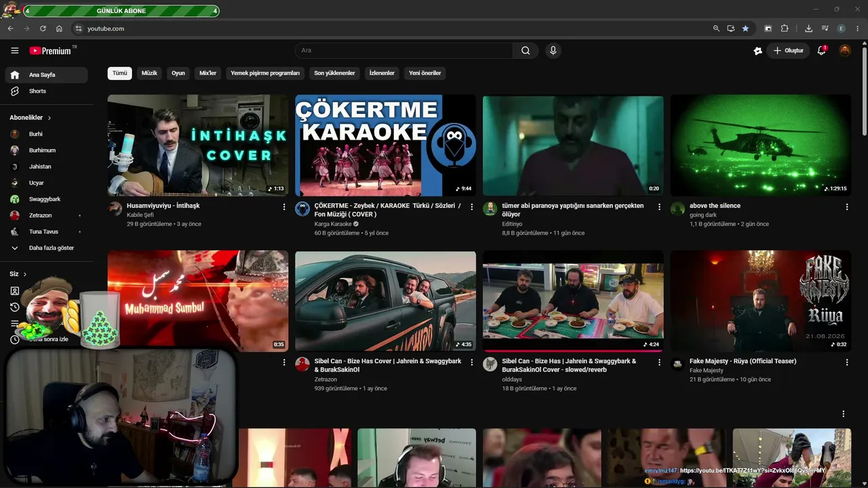Image resolution: width=868 pixels, height=488 pixels.
Task: Open Burhi subscription channel
Action: tap(46, 134)
